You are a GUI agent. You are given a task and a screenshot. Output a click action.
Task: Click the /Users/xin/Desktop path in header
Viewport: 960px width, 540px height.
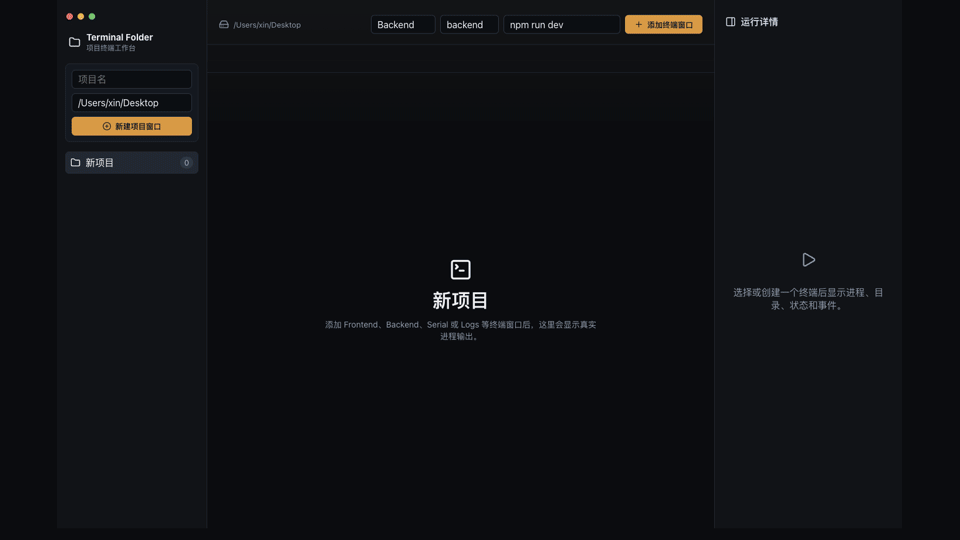click(267, 25)
